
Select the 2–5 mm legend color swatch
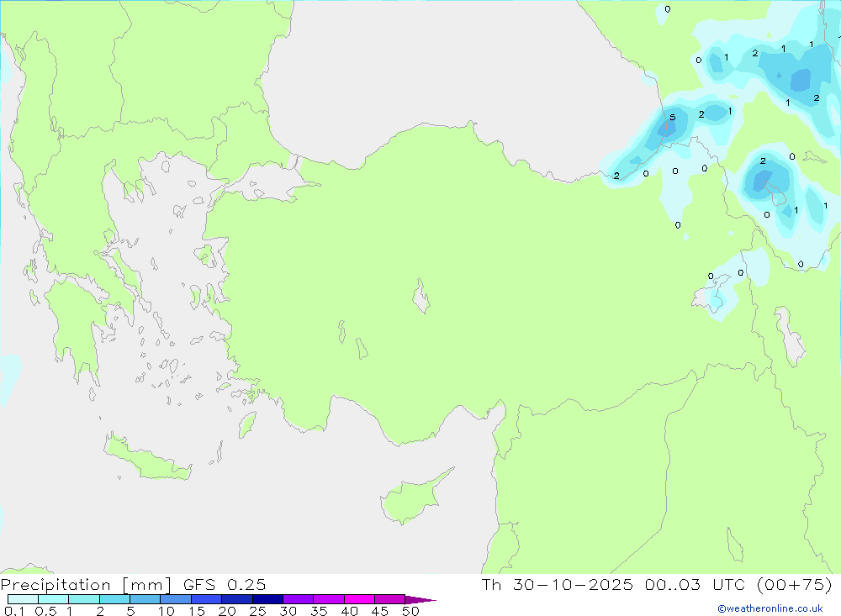pyautogui.click(x=114, y=599)
